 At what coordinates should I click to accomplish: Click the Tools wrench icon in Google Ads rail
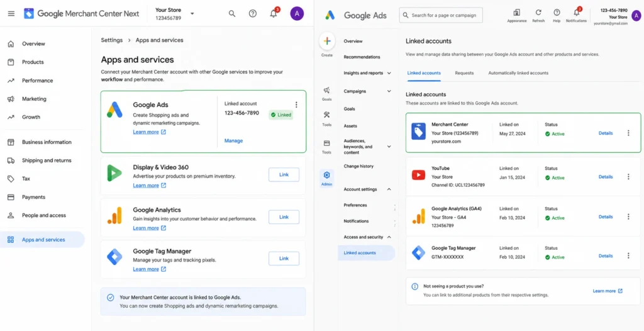(327, 115)
